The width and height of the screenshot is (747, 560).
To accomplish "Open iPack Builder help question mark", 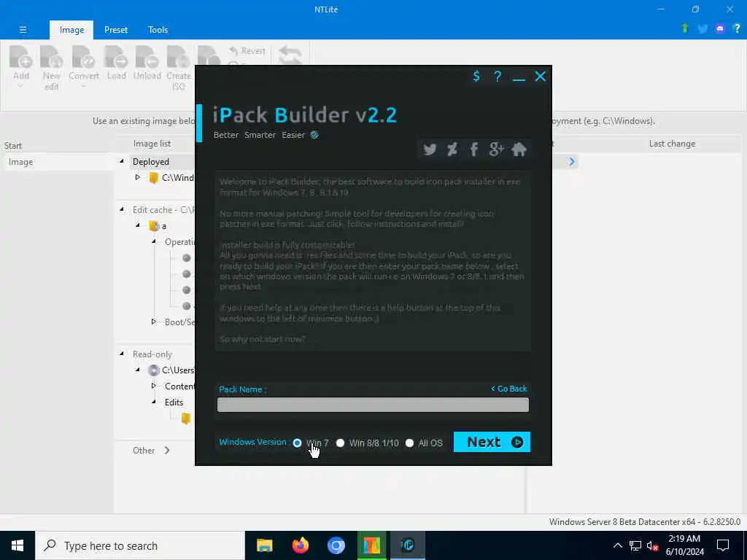I will tap(498, 76).
